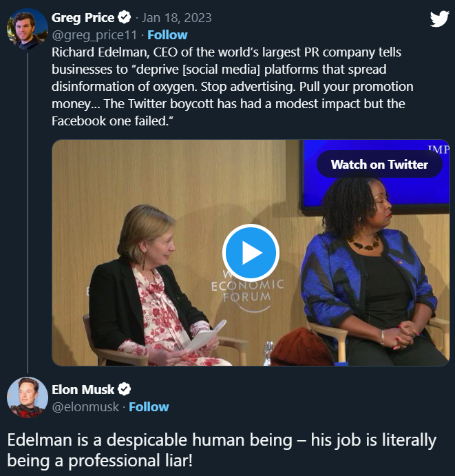455x476 pixels.
Task: Open Elon Musk's profile picture
Action: click(x=27, y=398)
